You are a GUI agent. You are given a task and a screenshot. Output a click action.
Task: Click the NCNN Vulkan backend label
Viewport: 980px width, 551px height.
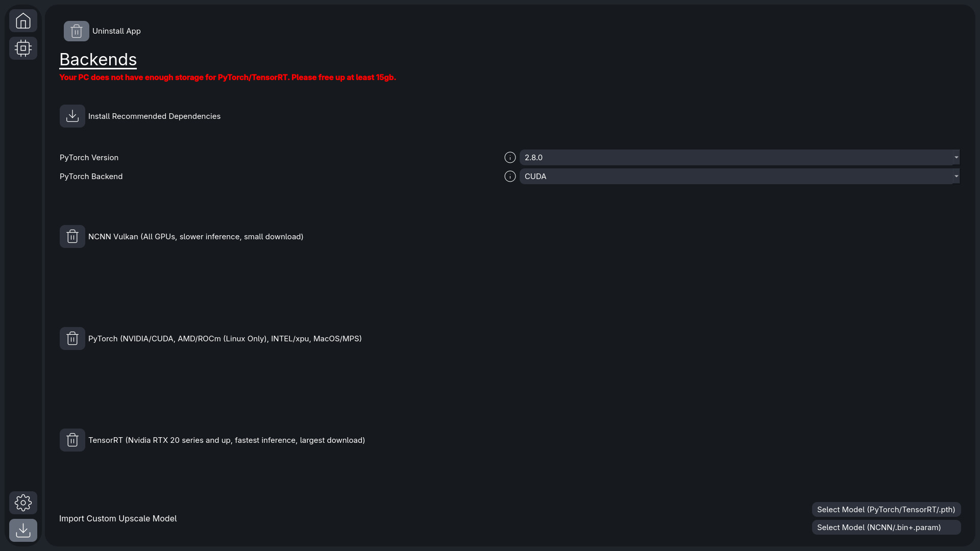point(195,237)
